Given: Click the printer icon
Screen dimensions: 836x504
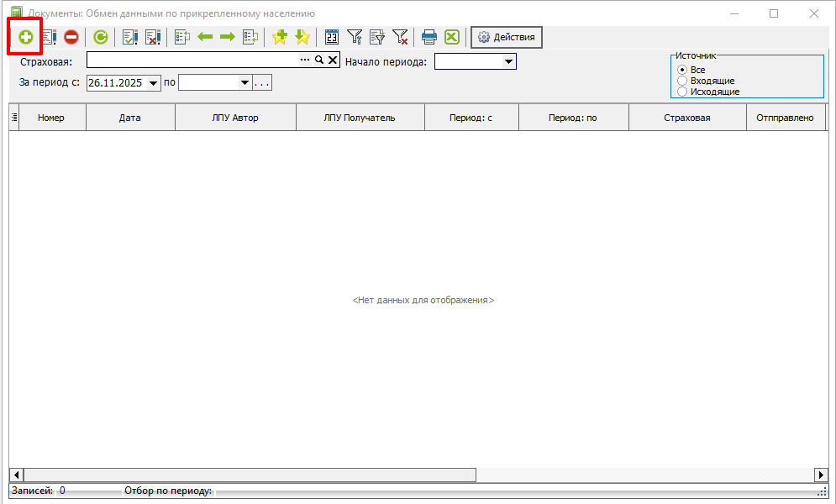Looking at the screenshot, I should pos(429,37).
